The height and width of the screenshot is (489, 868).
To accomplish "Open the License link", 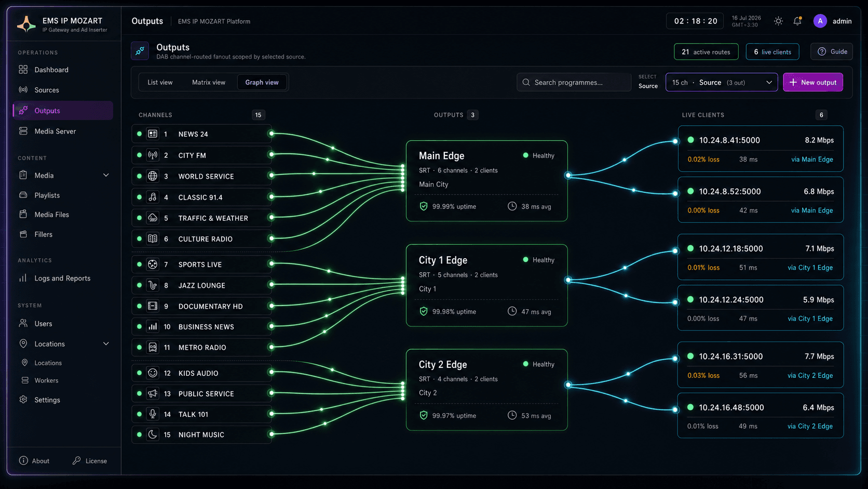I will [x=90, y=461].
